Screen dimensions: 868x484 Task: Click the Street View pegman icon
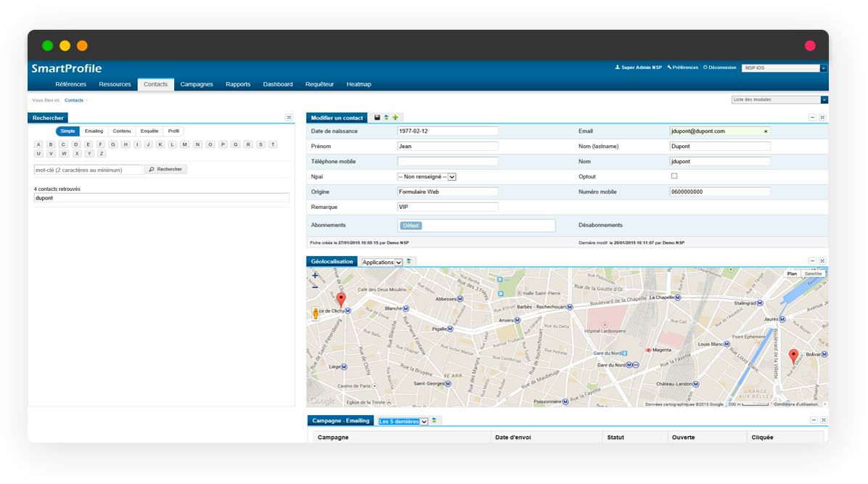click(316, 313)
